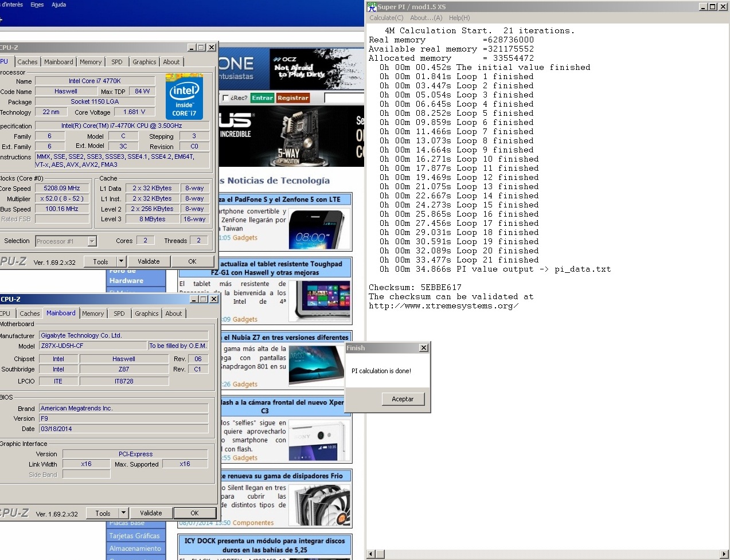The width and height of the screenshot is (730, 560).
Task: Click right arrow of horizontal scrollbar
Action: click(724, 554)
